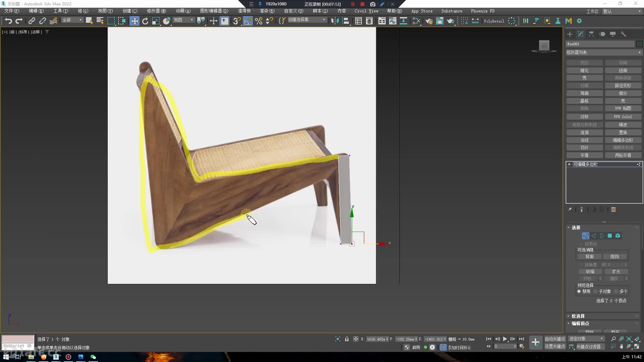
Task: Open the Curve Editor icon
Action: [393, 21]
